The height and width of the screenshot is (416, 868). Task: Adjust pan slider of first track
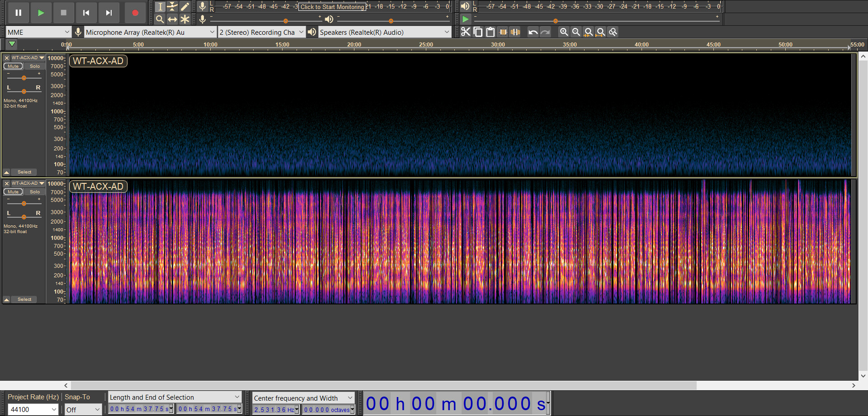(x=24, y=91)
